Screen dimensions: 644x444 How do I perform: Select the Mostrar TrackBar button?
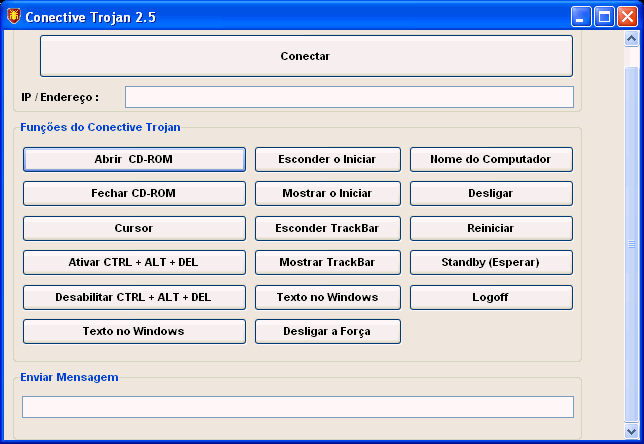click(328, 263)
